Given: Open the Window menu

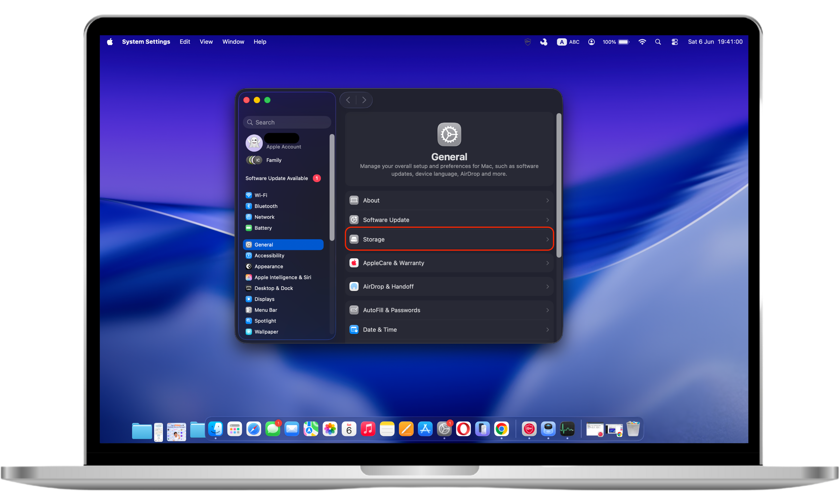Looking at the screenshot, I should click(x=233, y=42).
